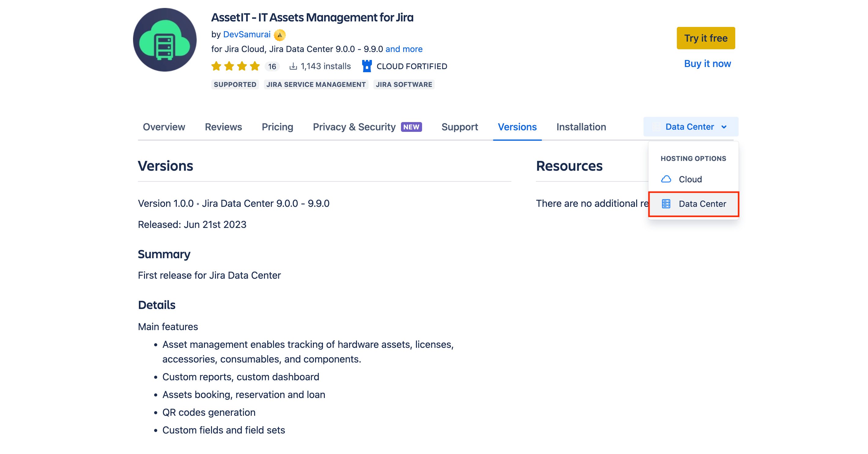
Task: Click 'Custom fields and field sets' bullet
Action: tap(223, 430)
